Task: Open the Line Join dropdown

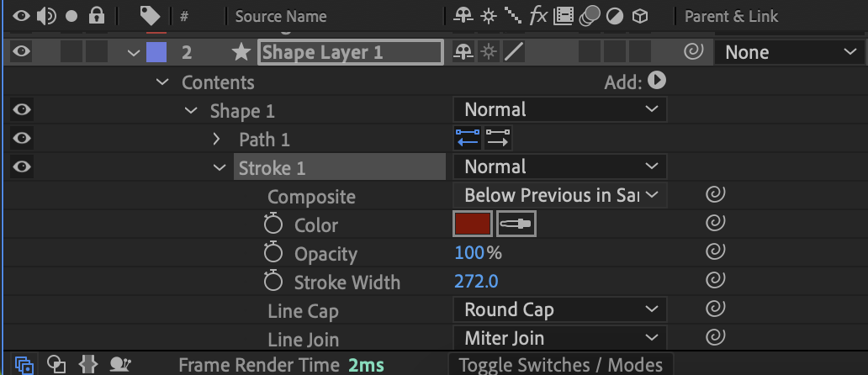Action: (x=559, y=338)
